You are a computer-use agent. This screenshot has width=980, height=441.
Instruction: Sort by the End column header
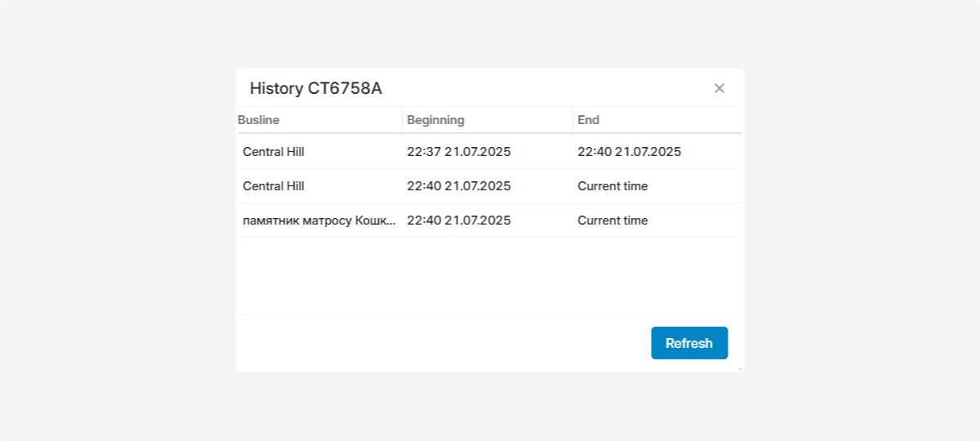589,120
